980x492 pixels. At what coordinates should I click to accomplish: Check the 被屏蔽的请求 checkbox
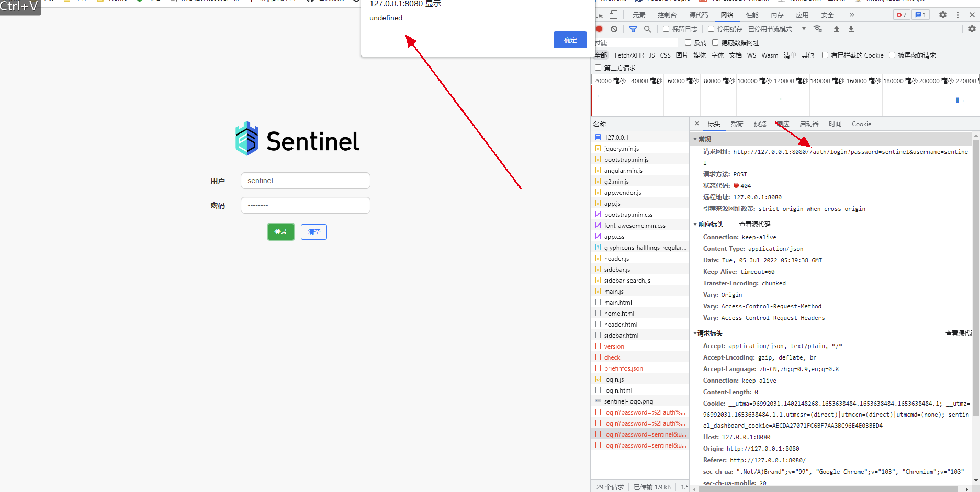tap(892, 55)
